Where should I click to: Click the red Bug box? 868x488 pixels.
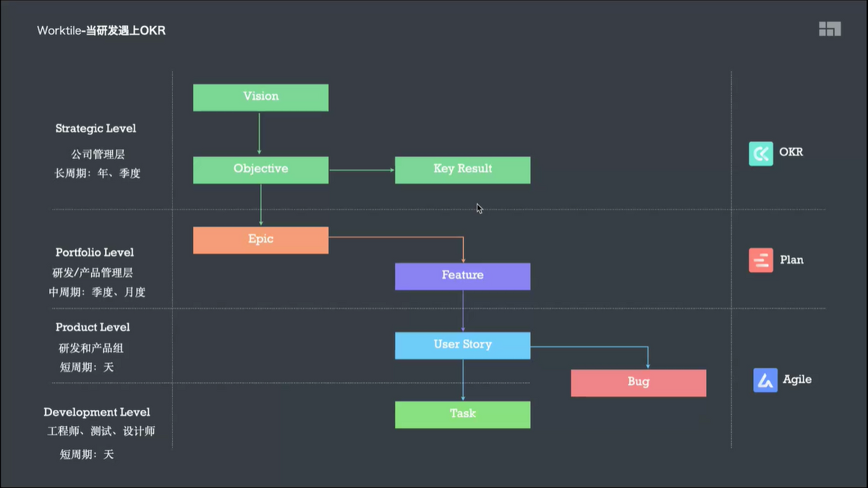pyautogui.click(x=638, y=383)
